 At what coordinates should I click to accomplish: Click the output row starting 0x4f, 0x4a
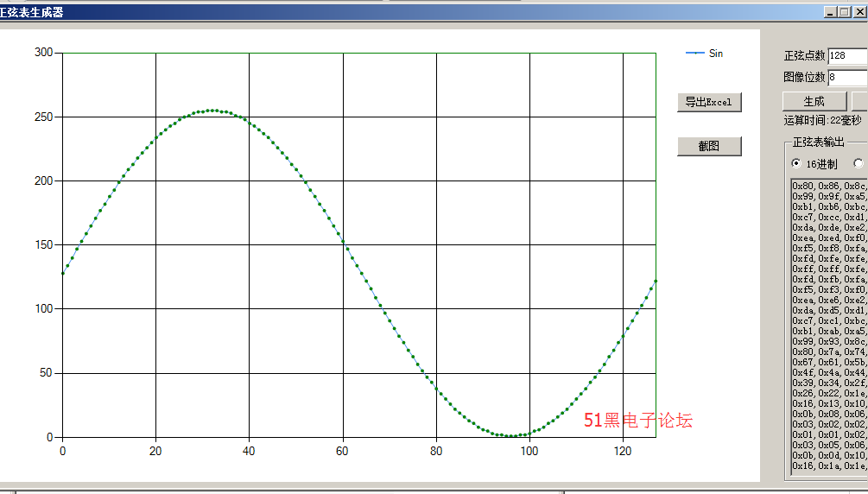click(829, 372)
